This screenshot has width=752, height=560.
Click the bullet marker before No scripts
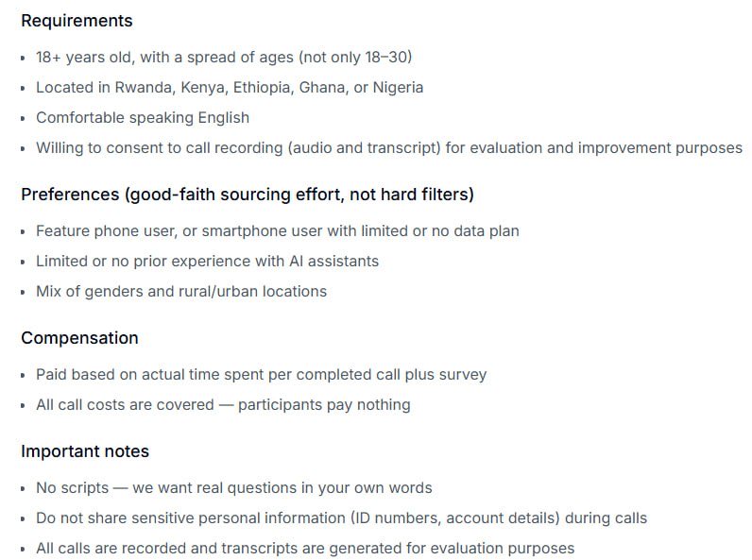coord(23,489)
